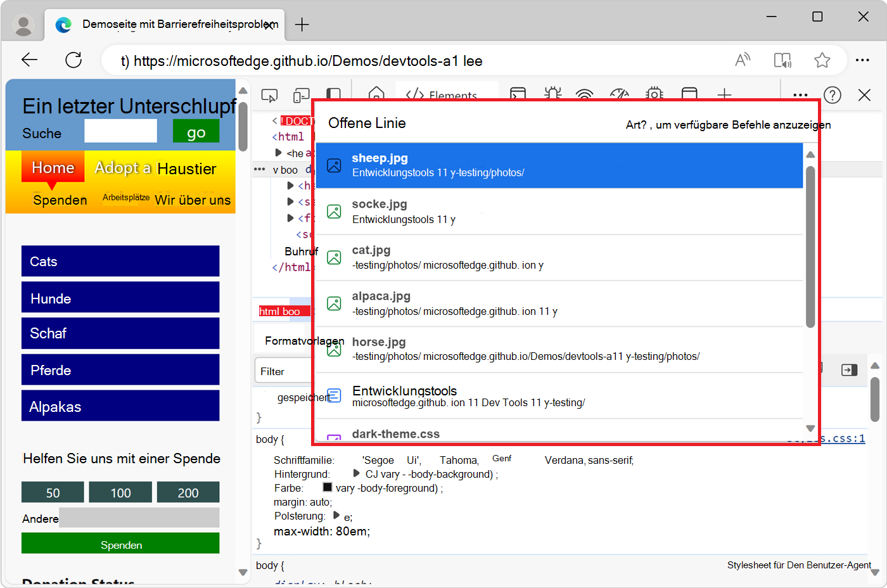Select sheep.jpg in the file list
The height and width of the screenshot is (588, 887).
click(559, 165)
